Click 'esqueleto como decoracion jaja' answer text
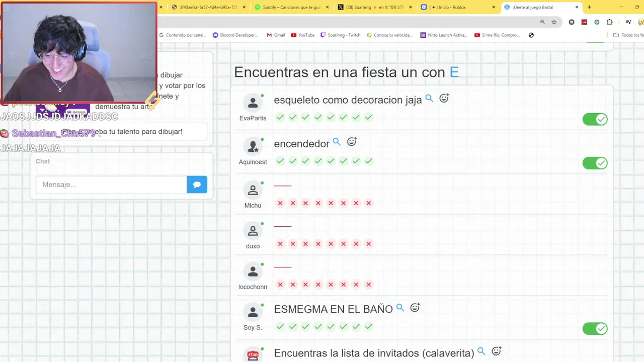 [x=348, y=100]
